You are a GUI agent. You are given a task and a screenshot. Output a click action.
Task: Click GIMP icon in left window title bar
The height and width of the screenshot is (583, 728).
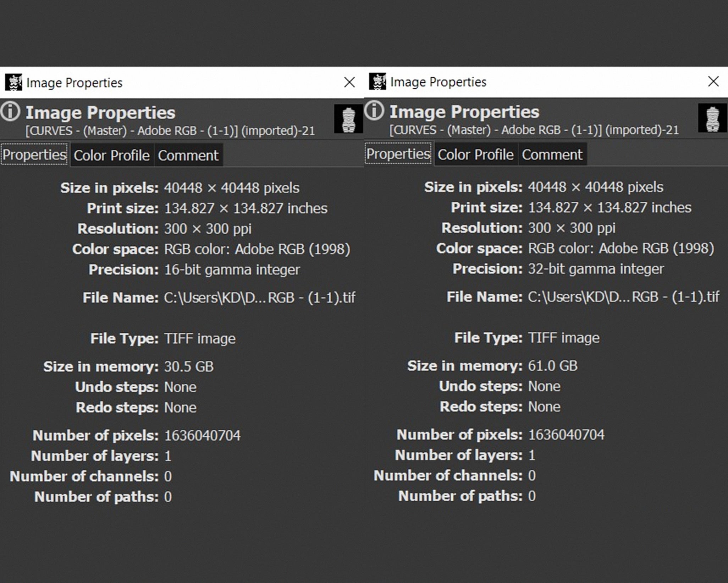coord(13,82)
